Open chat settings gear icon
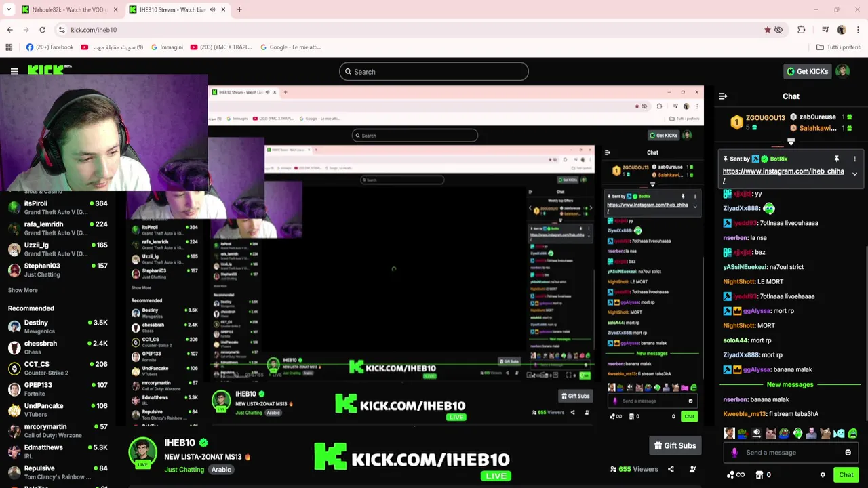The height and width of the screenshot is (488, 868). tap(823, 475)
